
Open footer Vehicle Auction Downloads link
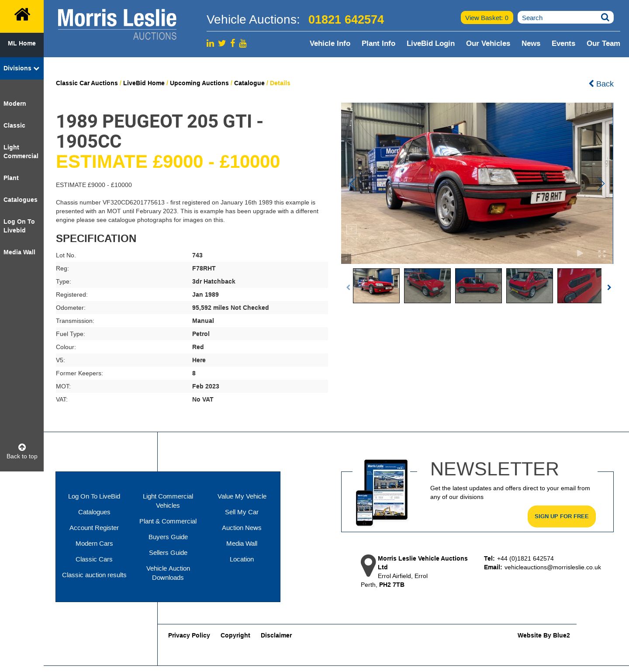pyautogui.click(x=168, y=573)
